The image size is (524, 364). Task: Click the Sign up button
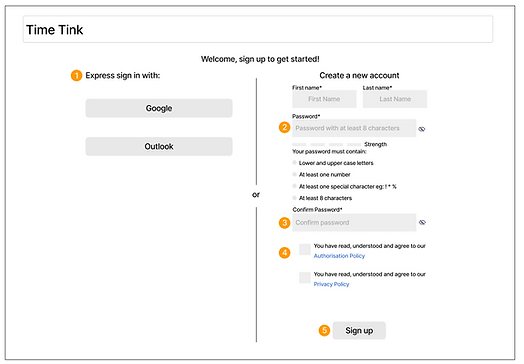[x=359, y=330]
